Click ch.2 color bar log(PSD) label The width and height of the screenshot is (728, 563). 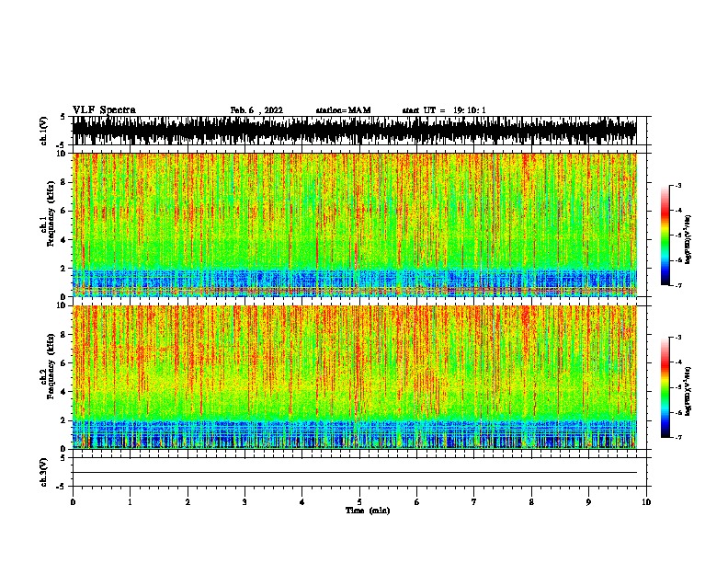(x=688, y=391)
